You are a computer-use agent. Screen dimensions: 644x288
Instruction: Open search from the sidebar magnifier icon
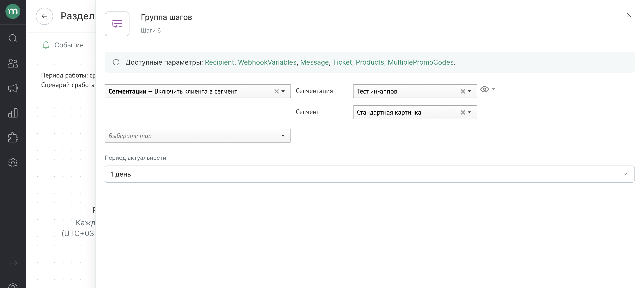(13, 38)
